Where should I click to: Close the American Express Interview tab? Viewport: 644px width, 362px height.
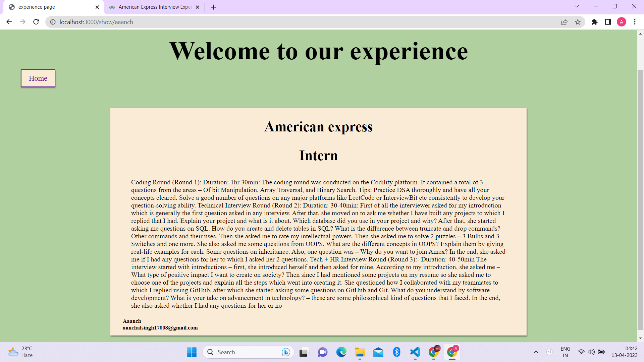coord(197,7)
